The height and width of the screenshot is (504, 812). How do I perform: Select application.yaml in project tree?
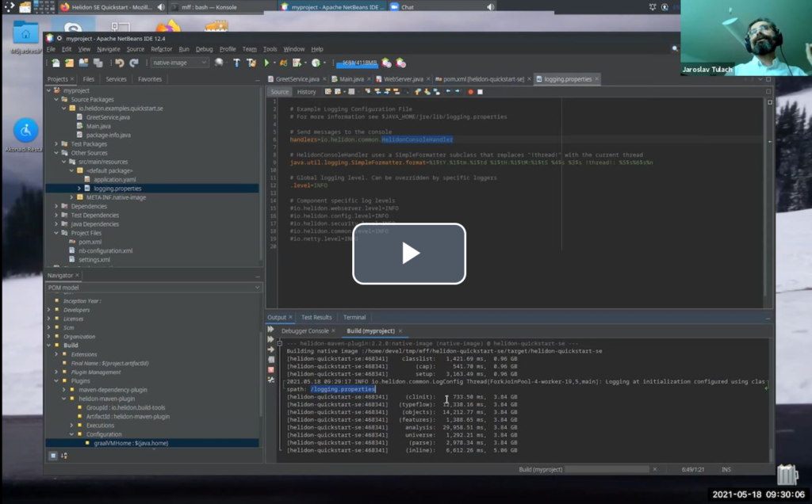[114, 180]
